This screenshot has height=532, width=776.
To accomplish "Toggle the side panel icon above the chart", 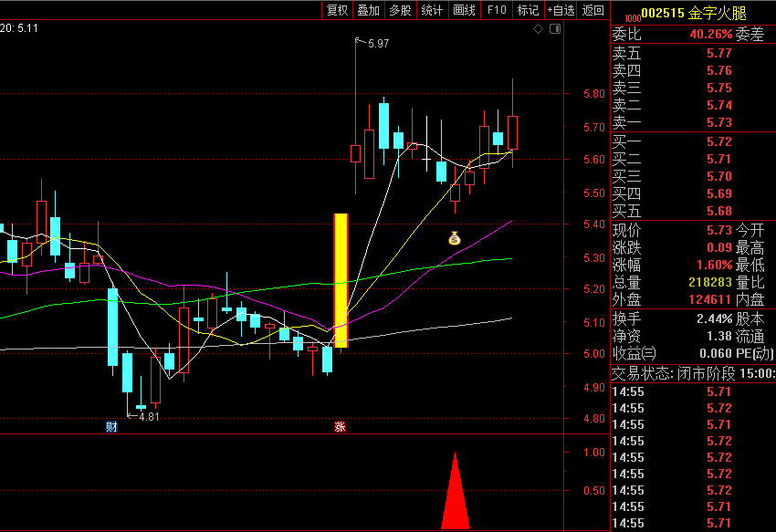I will click(x=555, y=28).
